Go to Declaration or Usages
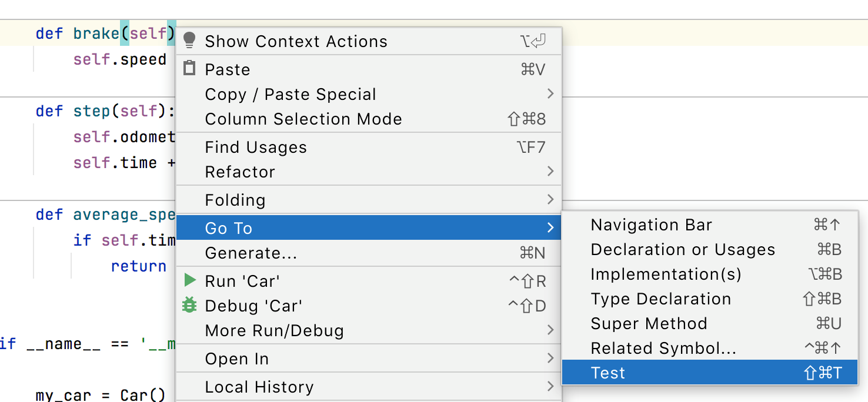 (x=683, y=249)
